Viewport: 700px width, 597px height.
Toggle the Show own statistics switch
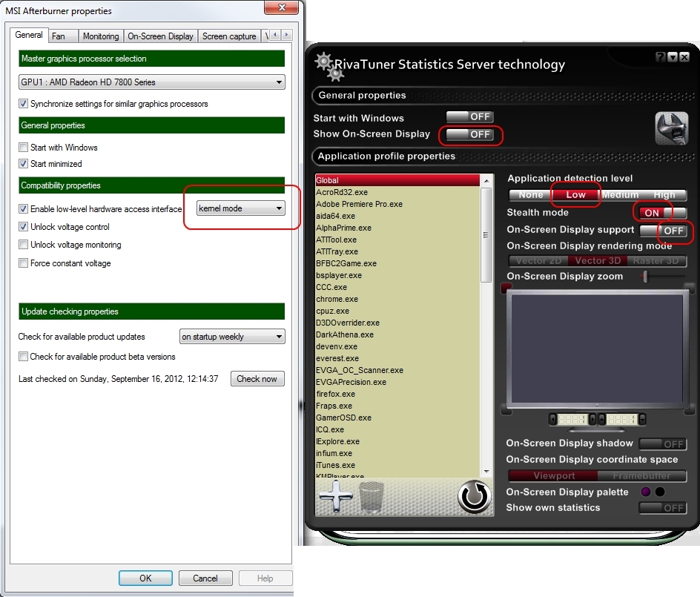(663, 508)
